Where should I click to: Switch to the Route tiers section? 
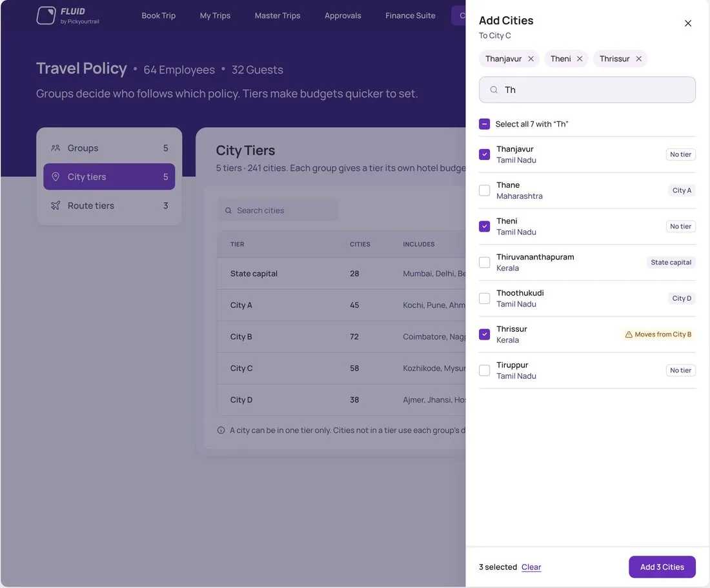point(109,205)
